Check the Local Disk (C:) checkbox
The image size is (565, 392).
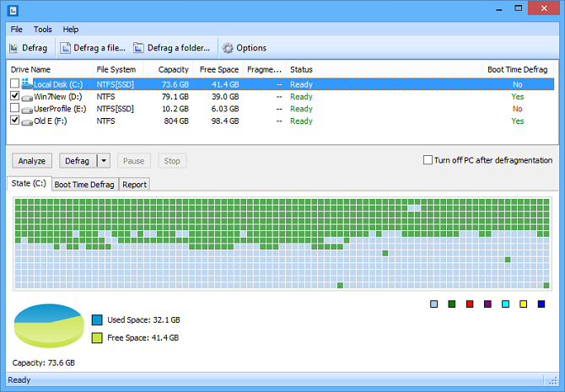(x=14, y=84)
